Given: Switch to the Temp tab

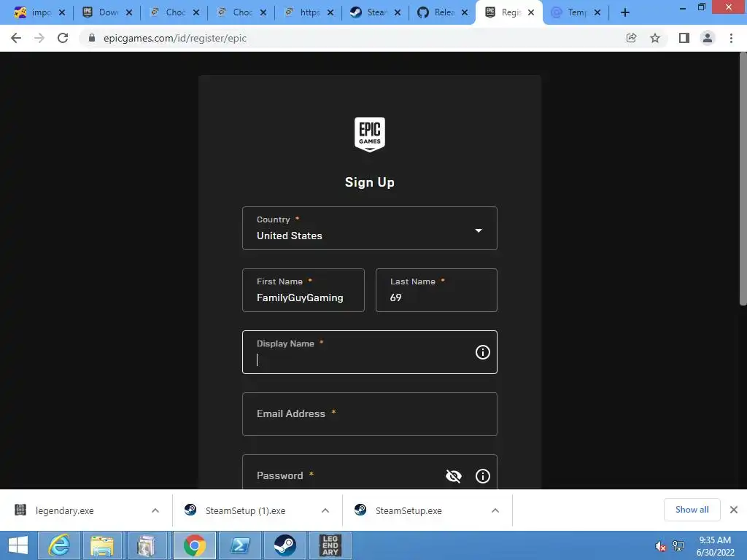Looking at the screenshot, I should [576, 12].
